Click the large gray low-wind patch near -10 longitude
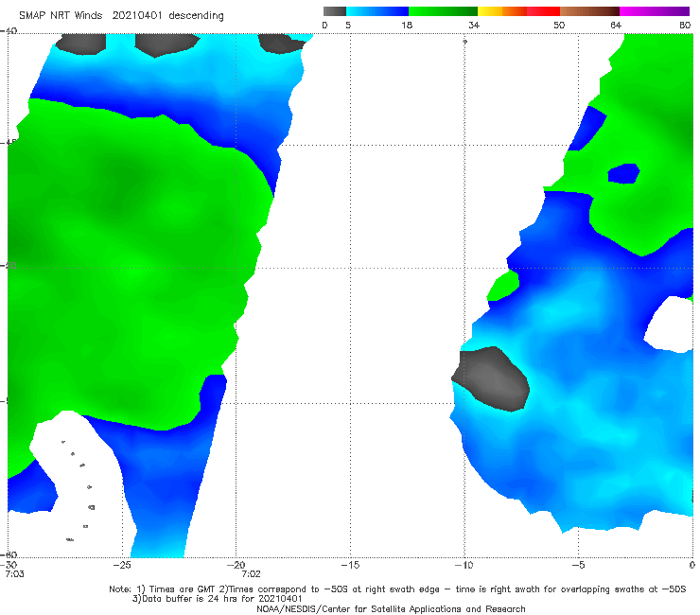 (x=491, y=378)
